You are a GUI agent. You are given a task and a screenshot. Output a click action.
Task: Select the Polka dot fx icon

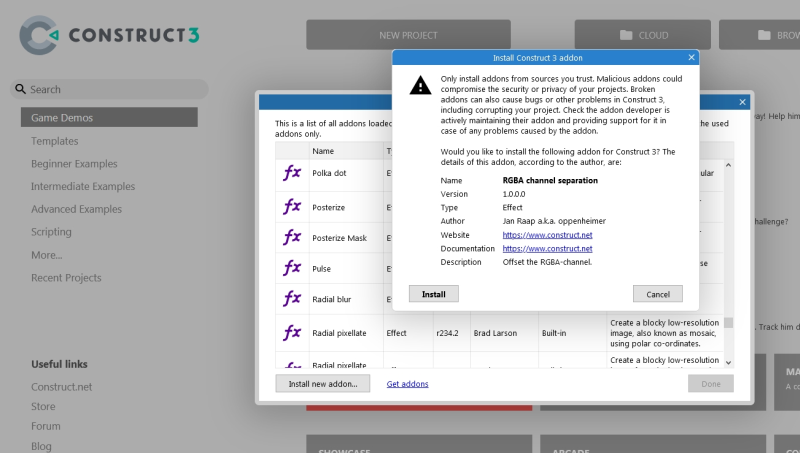(292, 173)
